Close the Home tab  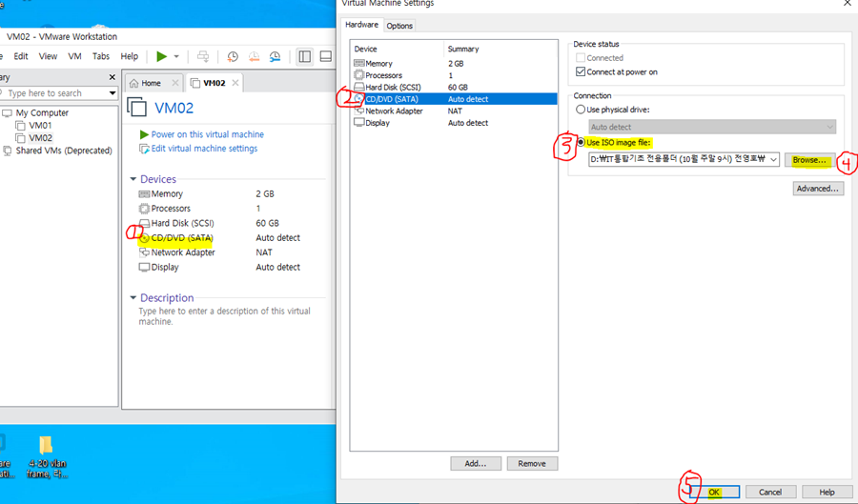175,83
